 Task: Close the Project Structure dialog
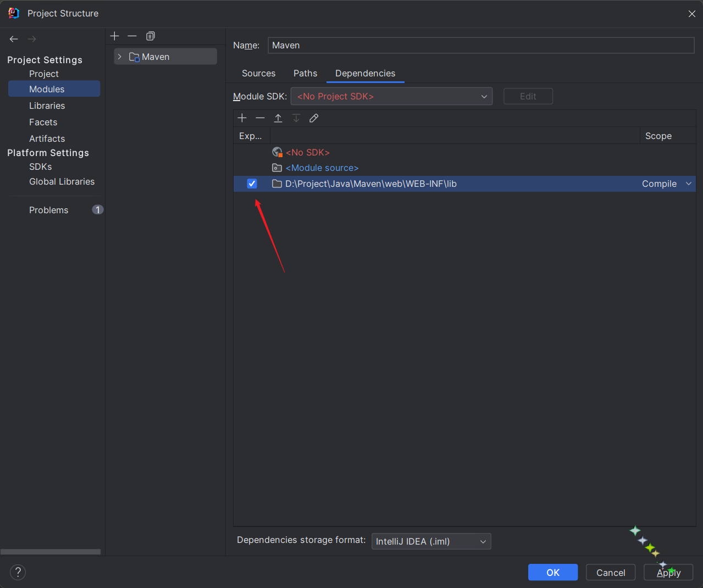point(692,14)
